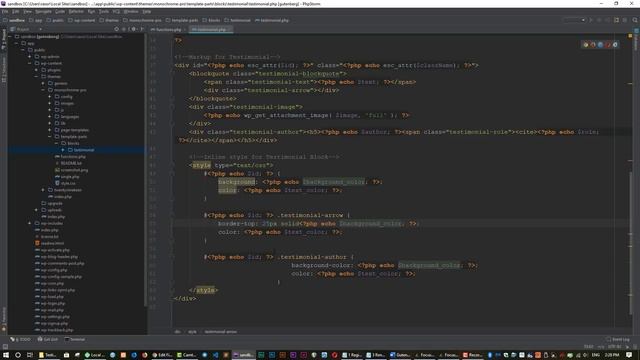
Task: Click the testimonial.php breadcrumb in navigation bar
Action: click(272, 20)
